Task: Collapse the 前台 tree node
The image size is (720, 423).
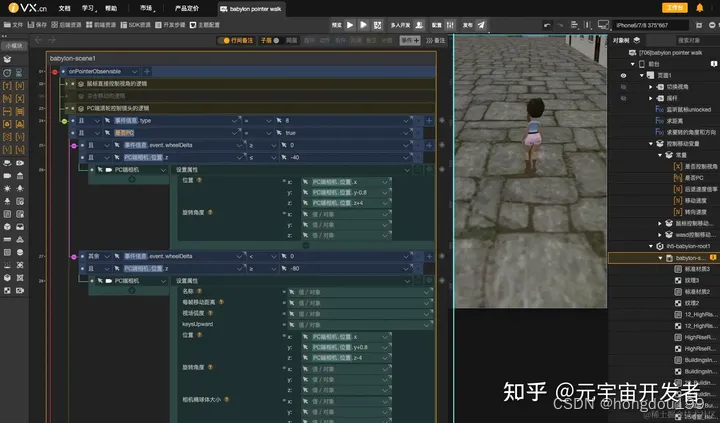Action: [633, 64]
